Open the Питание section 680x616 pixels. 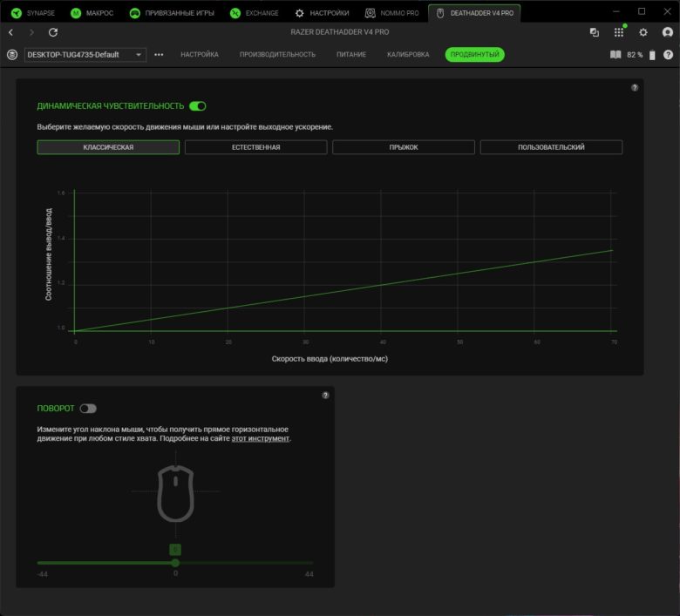[x=351, y=55]
